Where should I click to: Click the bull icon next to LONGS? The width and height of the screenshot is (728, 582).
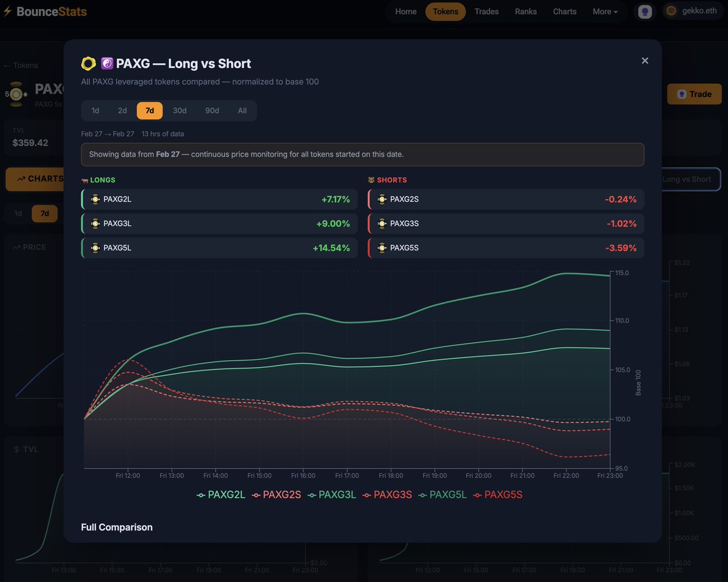[85, 180]
